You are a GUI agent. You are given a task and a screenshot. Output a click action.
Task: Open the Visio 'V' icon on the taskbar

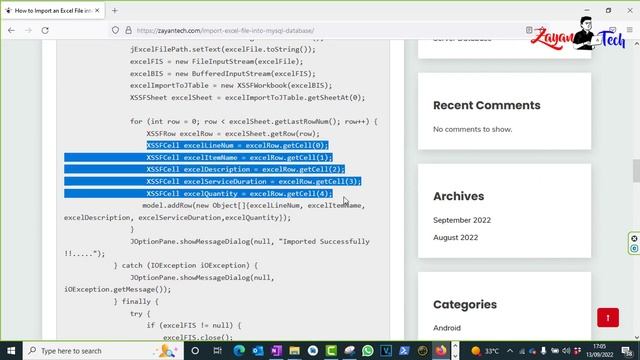pyautogui.click(x=386, y=351)
